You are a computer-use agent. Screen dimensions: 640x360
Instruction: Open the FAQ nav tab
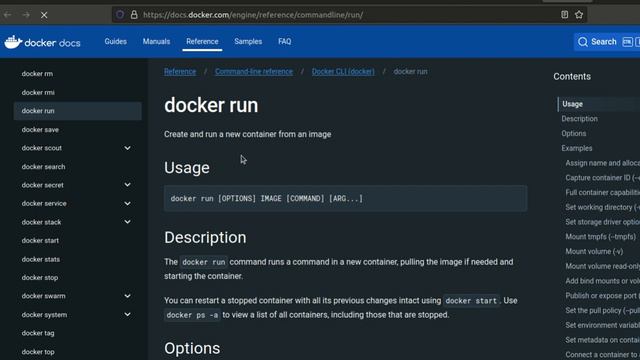[284, 42]
